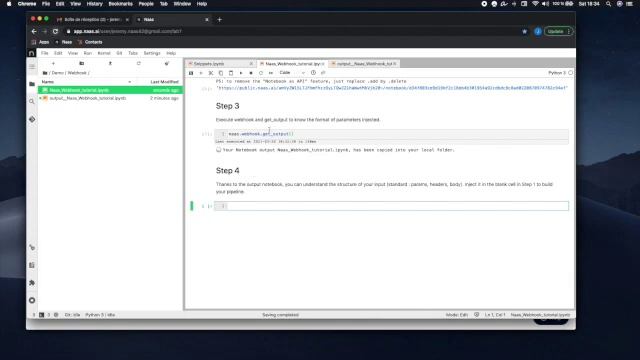Paste cell using the notebook toolbar clipboard icon
Screen dimensions: 640x360
click(x=231, y=73)
